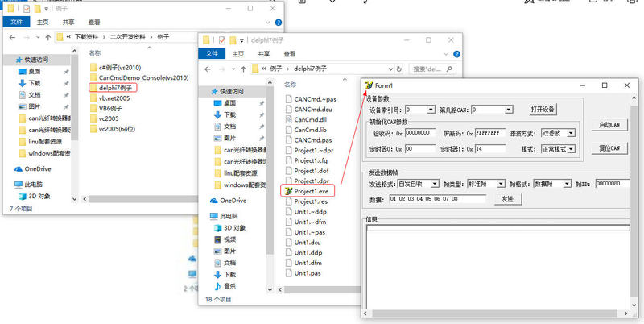This screenshot has height=324, width=644.
Task: Open the 帧格式 dropdown
Action: pos(567,184)
